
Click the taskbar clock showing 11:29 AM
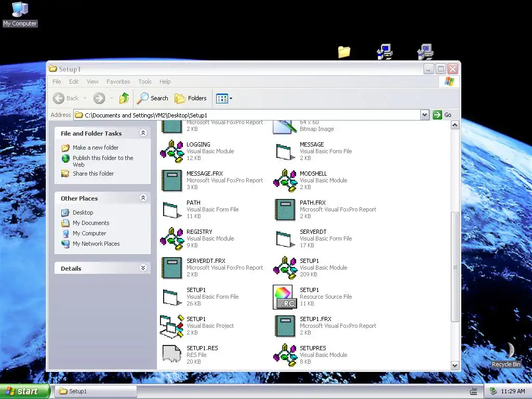click(513, 392)
